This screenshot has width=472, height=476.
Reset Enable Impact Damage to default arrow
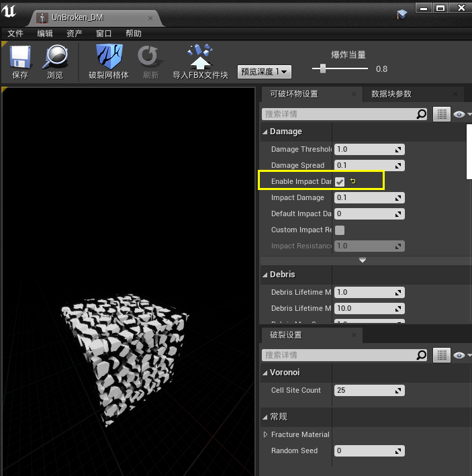354,181
